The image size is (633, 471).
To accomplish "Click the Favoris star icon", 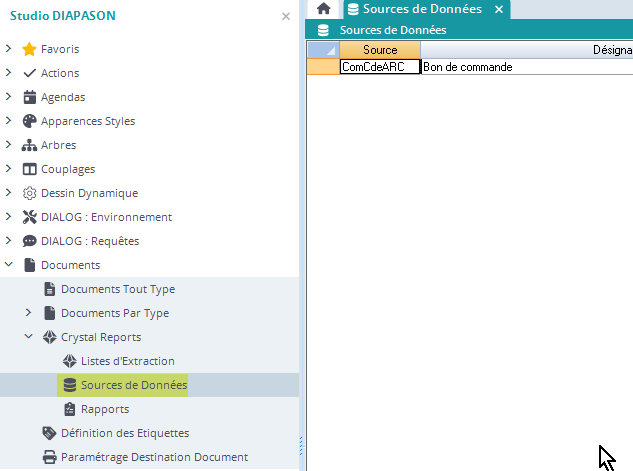I will coord(29,49).
